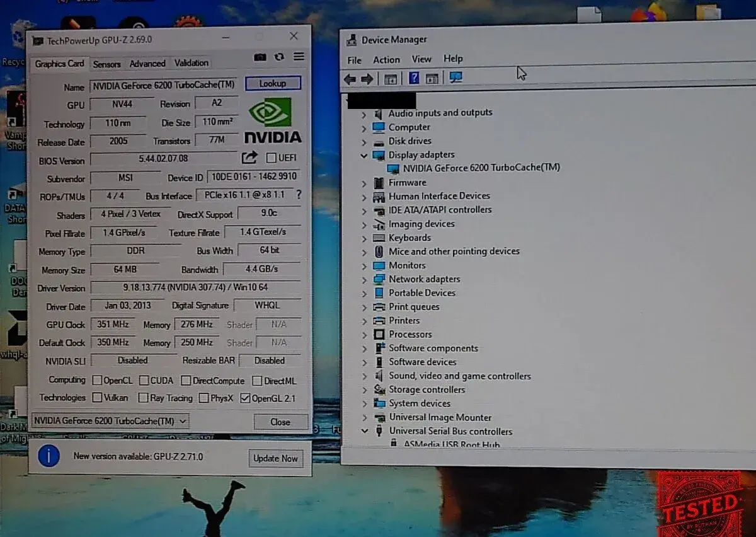Image resolution: width=756 pixels, height=537 pixels.
Task: Click the BIOS export share icon
Action: (249, 158)
